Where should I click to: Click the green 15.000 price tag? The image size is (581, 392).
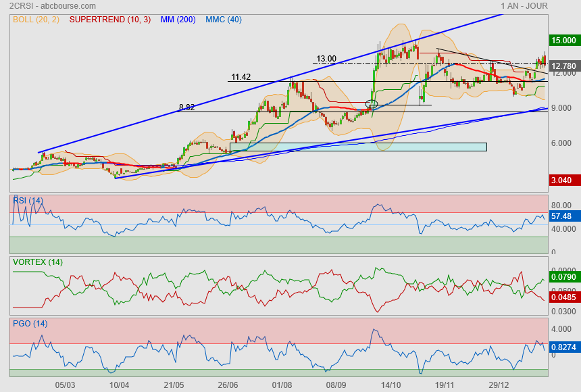(563, 41)
